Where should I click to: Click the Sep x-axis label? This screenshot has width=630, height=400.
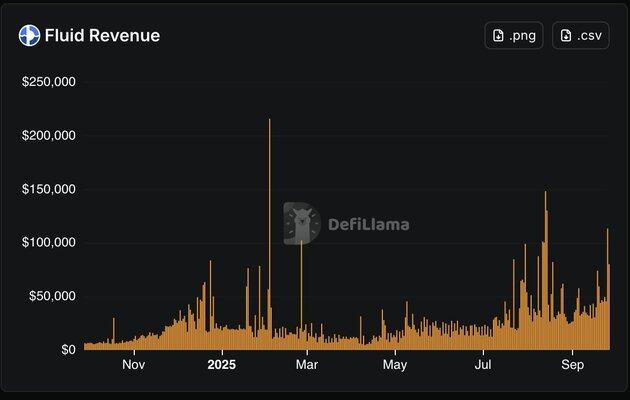tap(573, 365)
